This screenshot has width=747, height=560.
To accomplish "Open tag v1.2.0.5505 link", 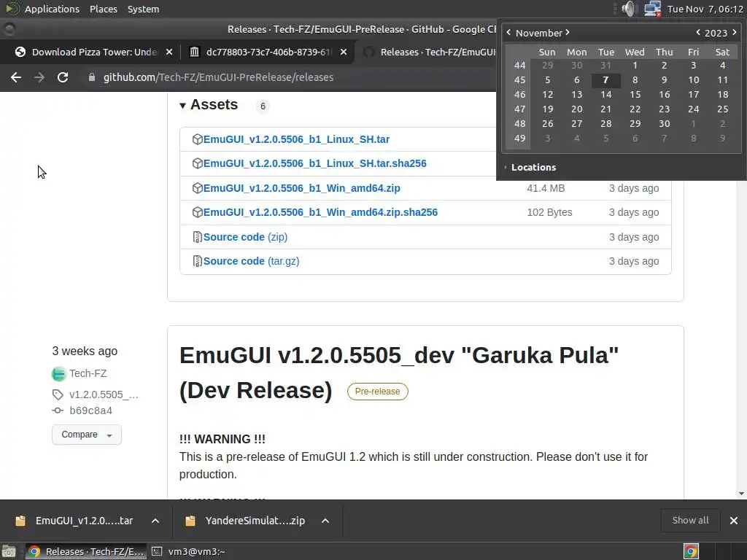I will (x=104, y=394).
